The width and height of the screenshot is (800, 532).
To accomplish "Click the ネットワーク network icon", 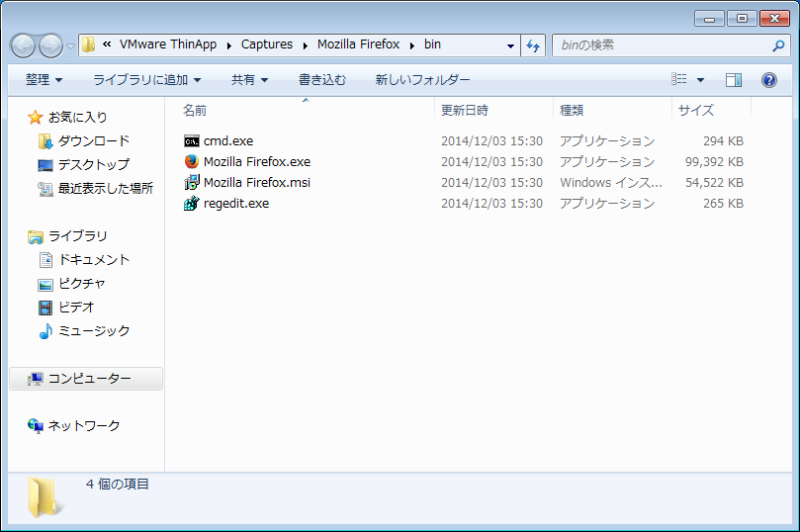I will (36, 426).
